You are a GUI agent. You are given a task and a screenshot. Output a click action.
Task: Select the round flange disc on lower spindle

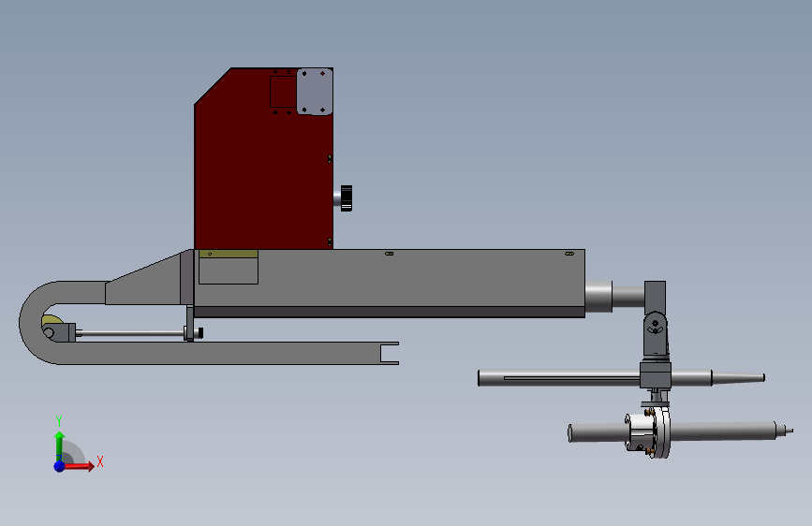click(x=663, y=432)
